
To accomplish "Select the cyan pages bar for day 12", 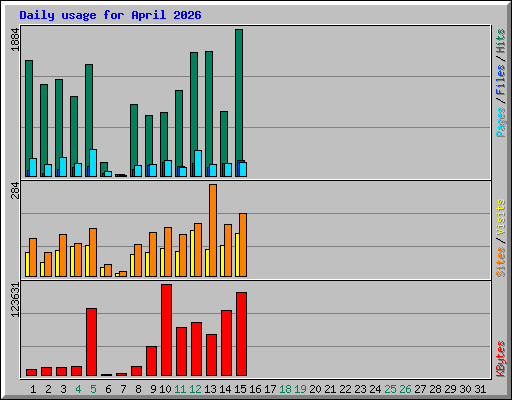I will coord(198,163).
